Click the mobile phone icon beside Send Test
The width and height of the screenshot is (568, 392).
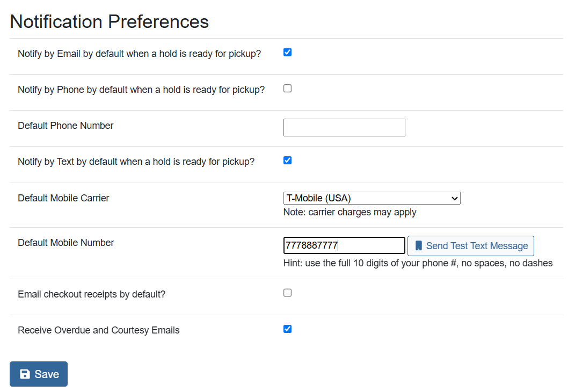tap(419, 246)
